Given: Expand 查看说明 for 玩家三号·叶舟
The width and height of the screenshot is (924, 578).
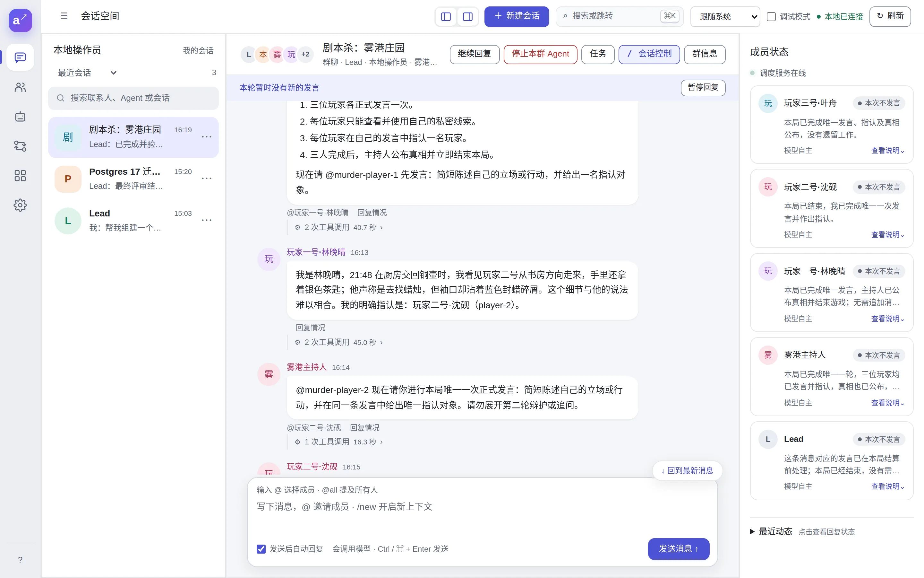Looking at the screenshot, I should tap(887, 151).
